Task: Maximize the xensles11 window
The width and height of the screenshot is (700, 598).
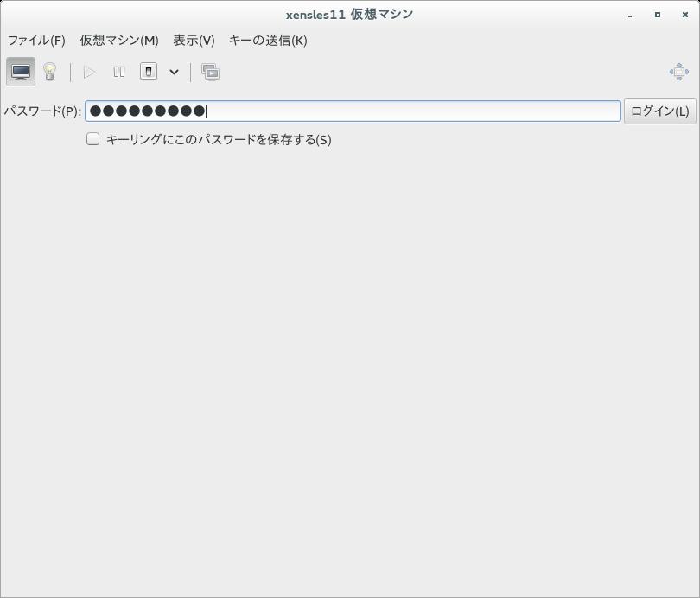Action: coord(658,15)
